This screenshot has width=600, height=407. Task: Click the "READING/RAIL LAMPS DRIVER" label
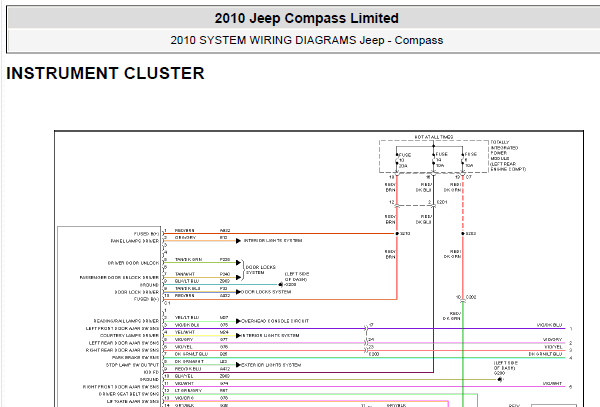pyautogui.click(x=126, y=321)
